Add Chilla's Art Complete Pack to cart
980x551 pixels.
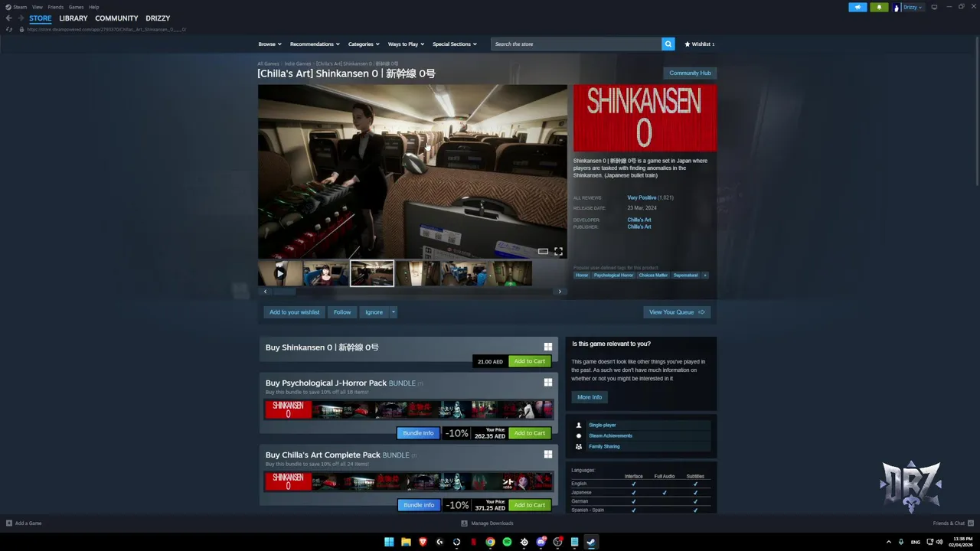(x=530, y=505)
